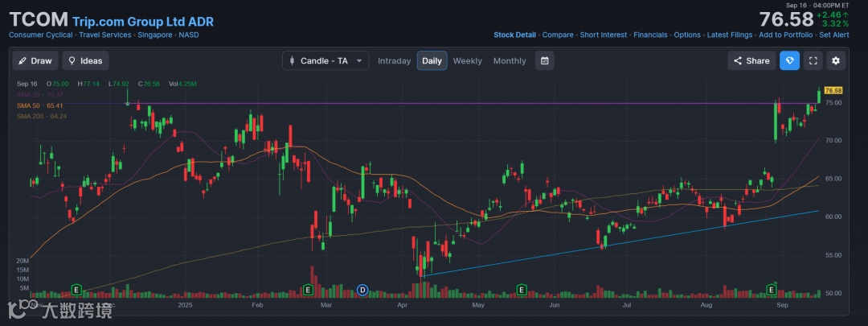
Task: Open the Latest Filings link
Action: (x=730, y=35)
